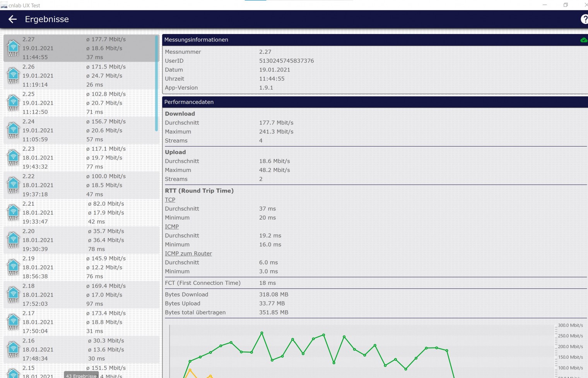Image resolution: width=588 pixels, height=378 pixels.
Task: Click WiFi house icon of measurement 2.20
Action: click(x=14, y=240)
